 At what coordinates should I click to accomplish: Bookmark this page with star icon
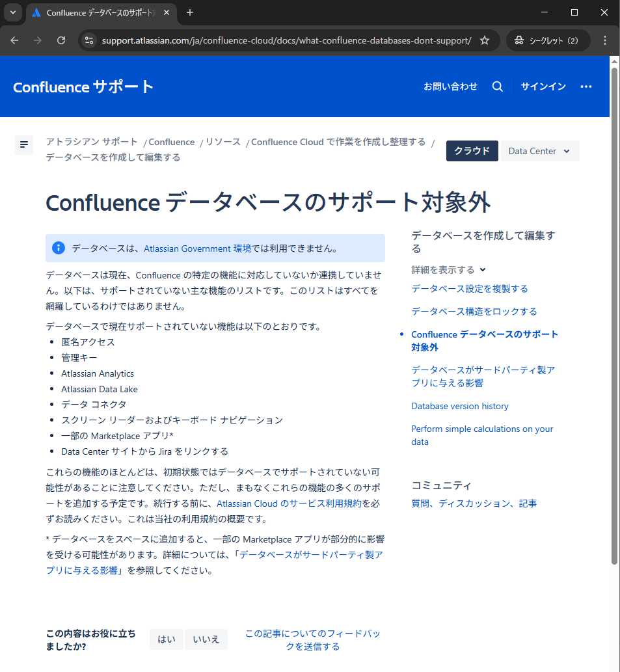click(x=485, y=40)
